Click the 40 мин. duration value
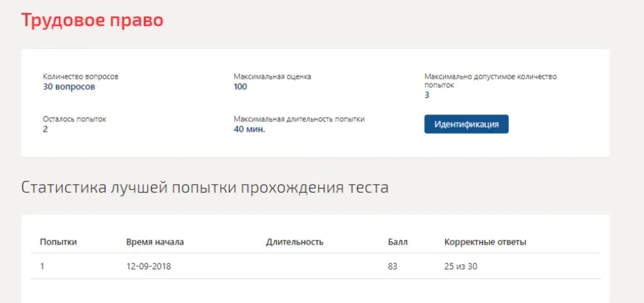Screen dimensions: 644x303 [x=249, y=129]
